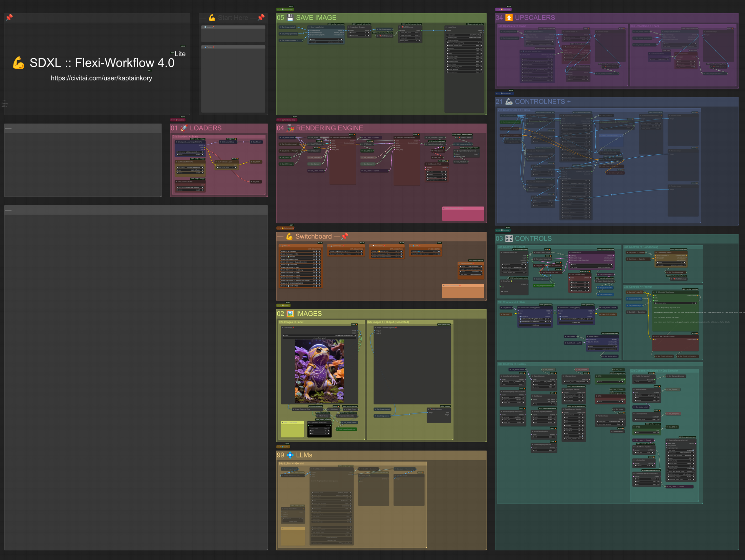This screenshot has width=745, height=560.
Task: Select the Set_VAE node in Loaders
Action: coord(256,182)
